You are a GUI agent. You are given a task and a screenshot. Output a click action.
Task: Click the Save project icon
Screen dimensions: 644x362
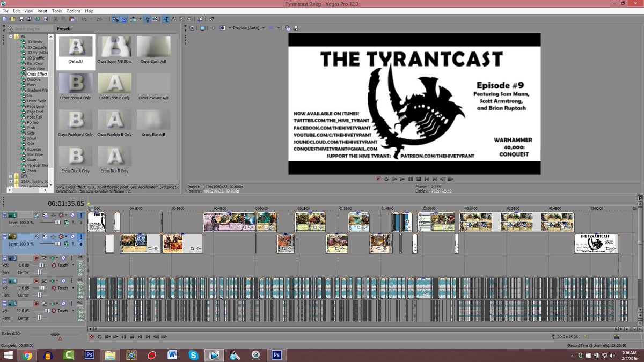pos(21,19)
